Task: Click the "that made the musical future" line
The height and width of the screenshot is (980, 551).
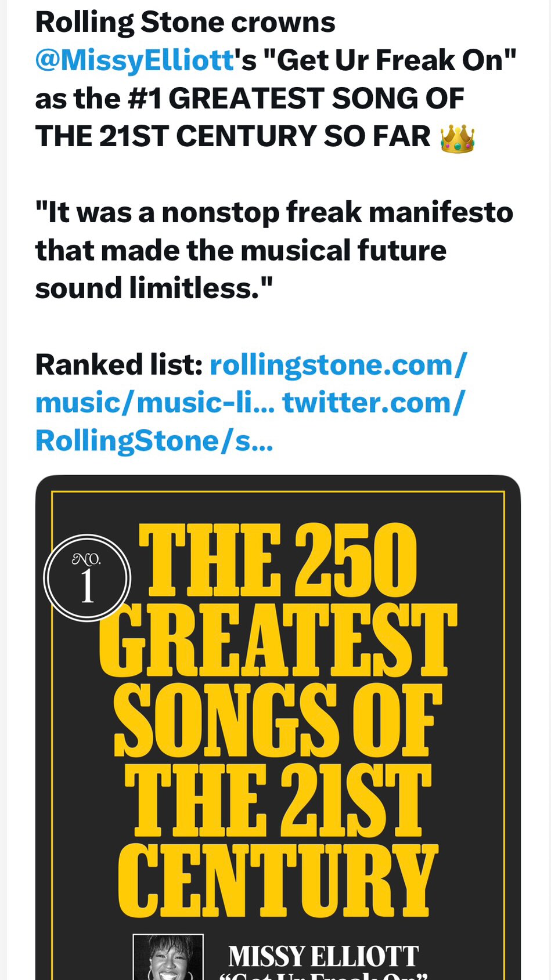Action: [240, 251]
